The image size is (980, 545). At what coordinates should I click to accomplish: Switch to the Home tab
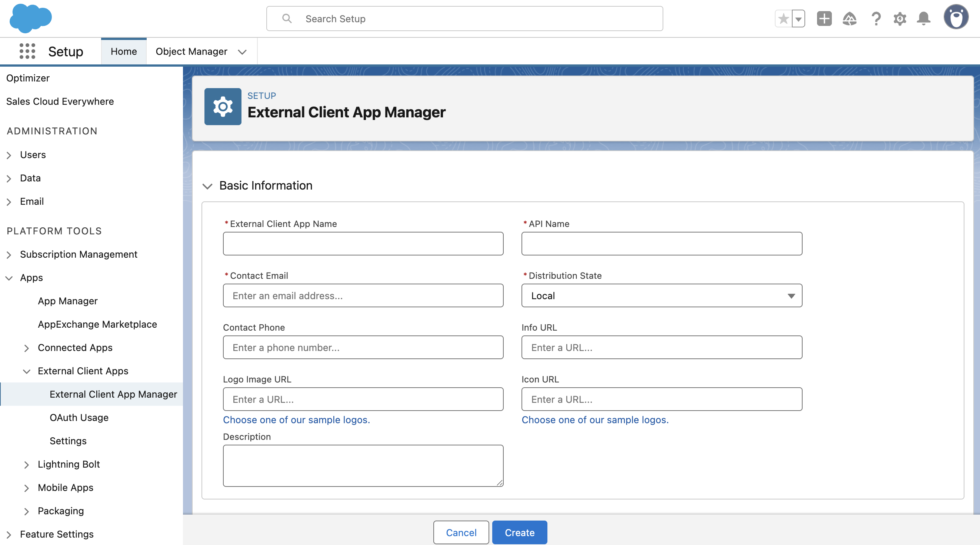pyautogui.click(x=124, y=51)
